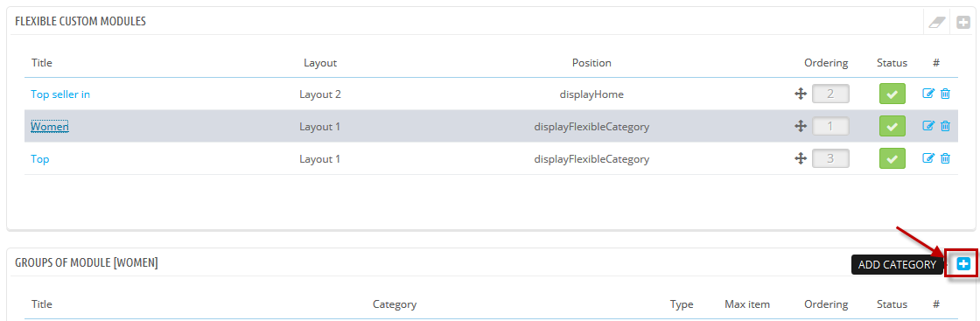Toggle status of Top seller in module
Image resolution: width=980 pixels, height=321 pixels.
tap(892, 94)
